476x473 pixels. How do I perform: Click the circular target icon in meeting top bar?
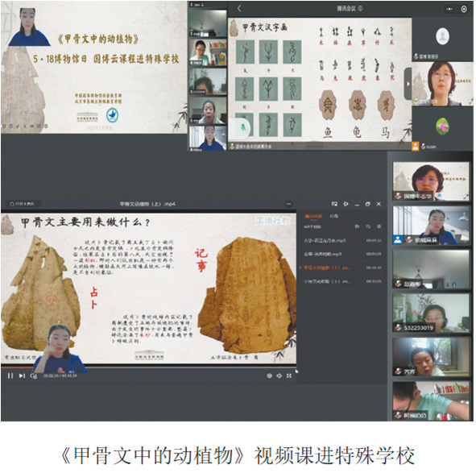[x=464, y=9]
